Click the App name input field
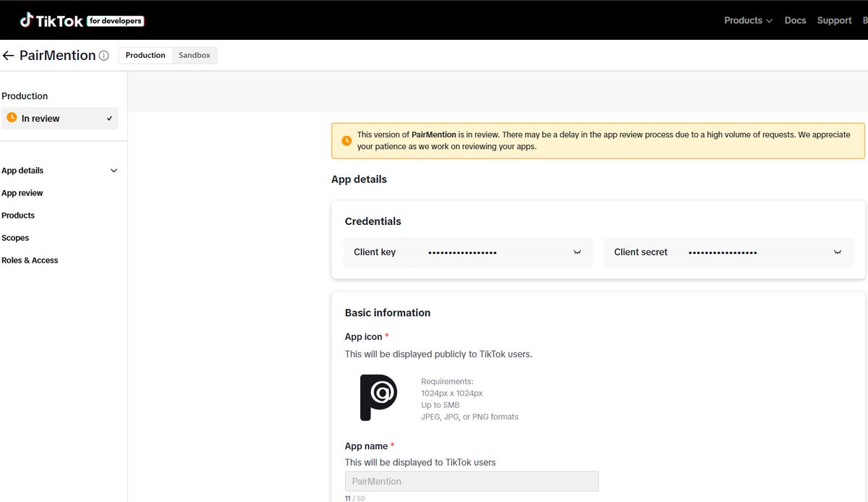 pyautogui.click(x=472, y=481)
